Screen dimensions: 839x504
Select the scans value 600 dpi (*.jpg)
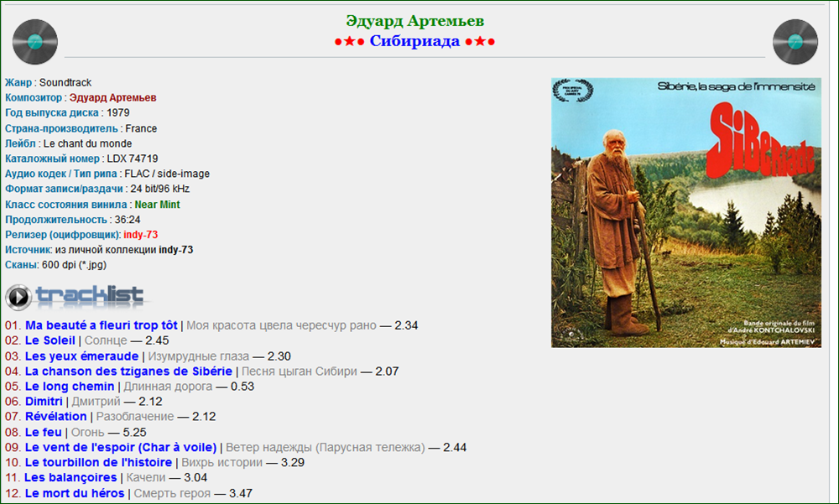pos(74,265)
